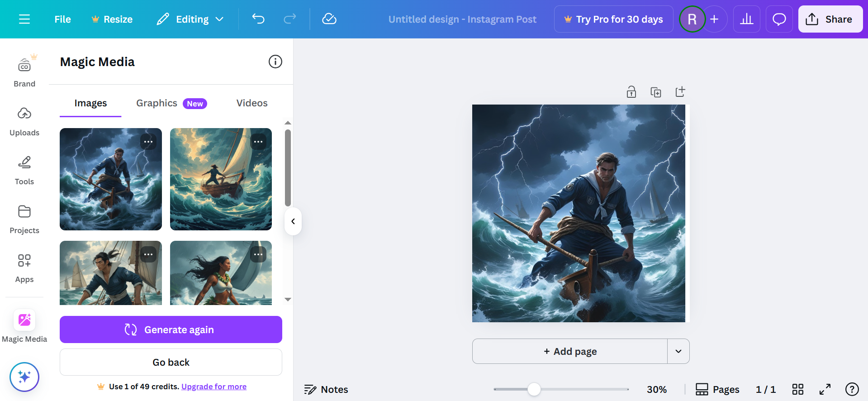Click scrollbar up arrow in results
The width and height of the screenshot is (868, 401).
coord(288,123)
